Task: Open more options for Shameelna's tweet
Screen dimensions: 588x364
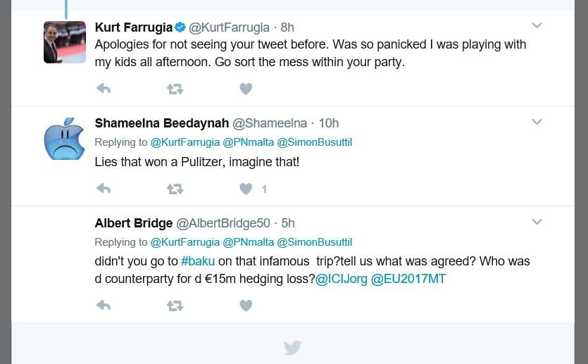Action: (537, 122)
